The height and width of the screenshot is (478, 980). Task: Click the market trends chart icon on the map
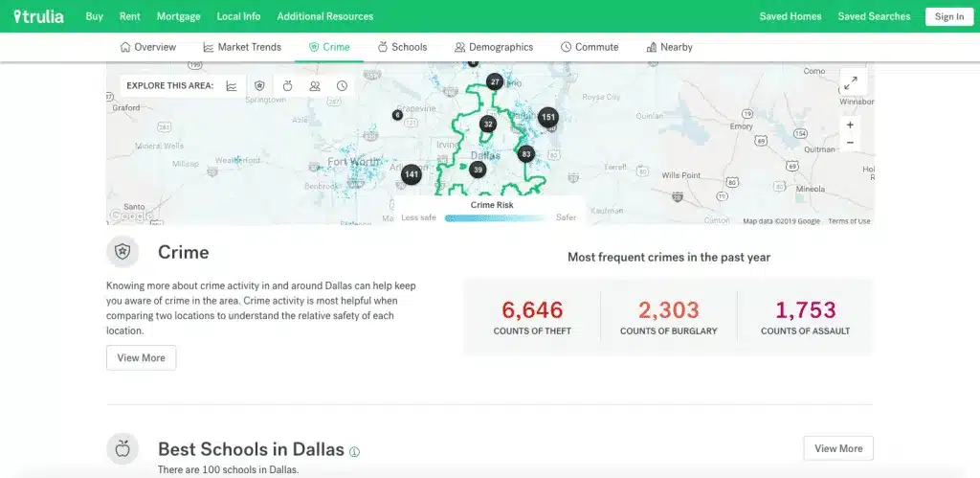pos(232,86)
